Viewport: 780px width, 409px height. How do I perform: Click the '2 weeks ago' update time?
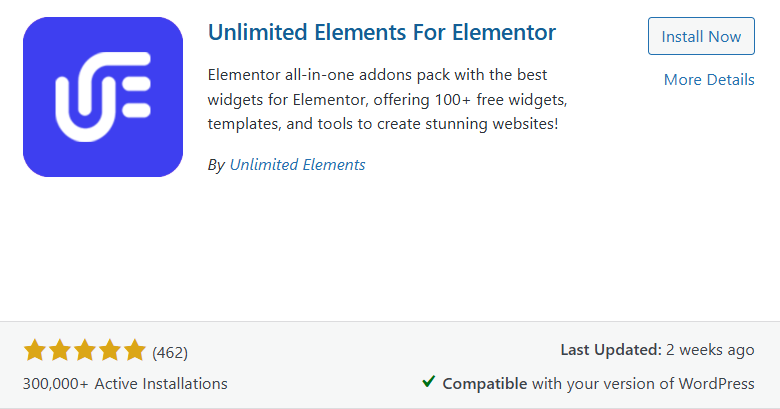711,351
